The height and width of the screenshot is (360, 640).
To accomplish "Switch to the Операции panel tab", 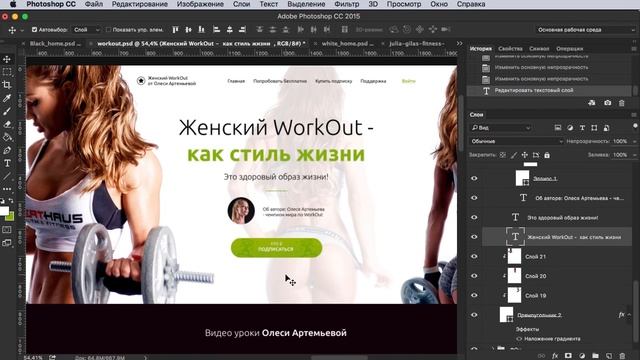I will (569, 49).
